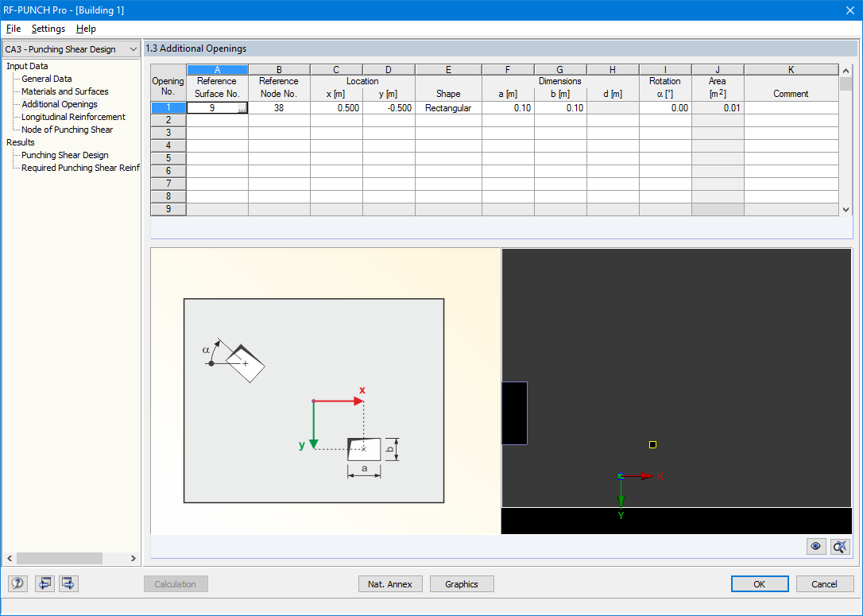Screen dimensions: 863x616
Task: Select x location cell 0.500
Action: coord(336,108)
